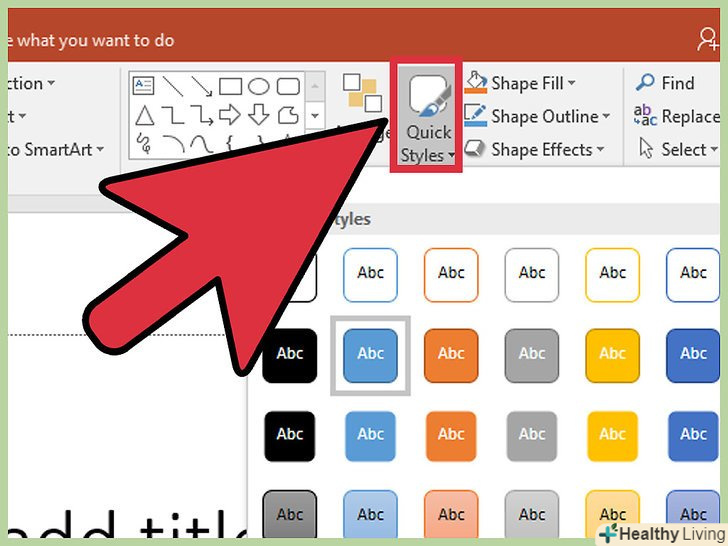The height and width of the screenshot is (546, 728).
Task: Select the Elbow Arrow Connector shape
Action: tap(202, 115)
